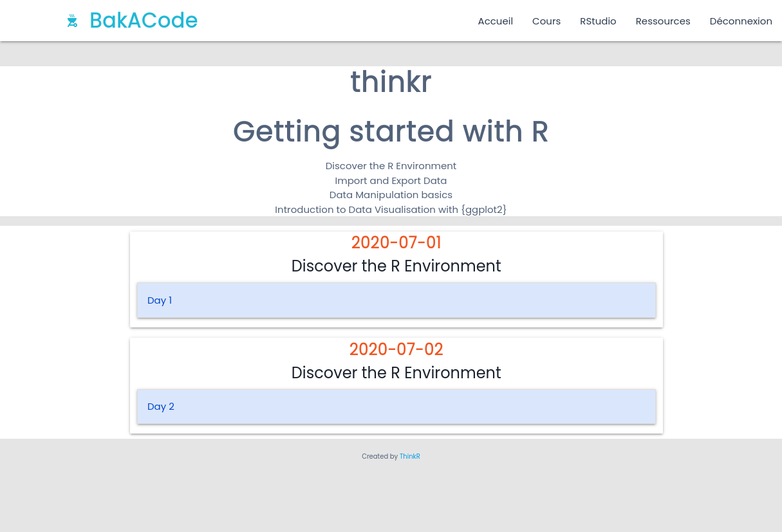This screenshot has width=782, height=532.
Task: Open the Ressources page
Action: click(x=663, y=21)
